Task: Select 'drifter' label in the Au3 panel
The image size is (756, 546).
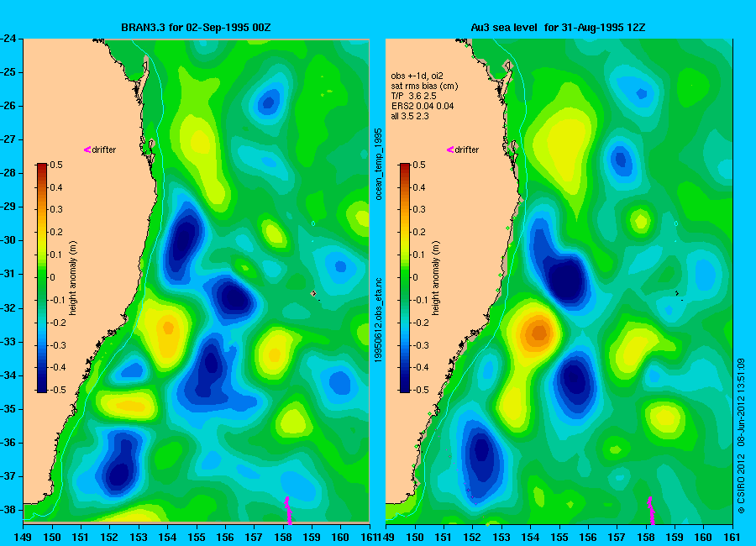Action: (x=467, y=150)
